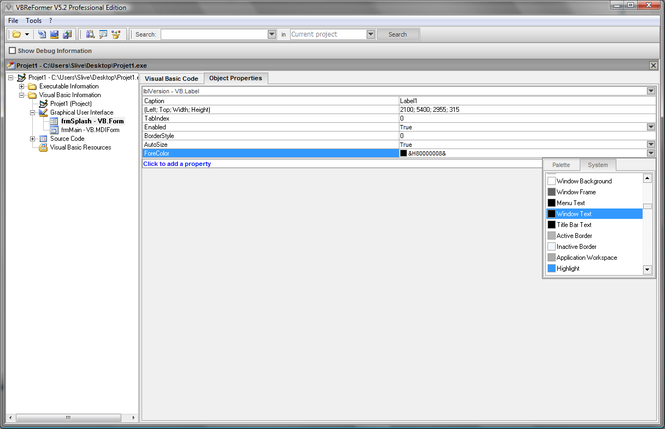
Task: Open the Current project scope dropdown
Action: tap(371, 34)
